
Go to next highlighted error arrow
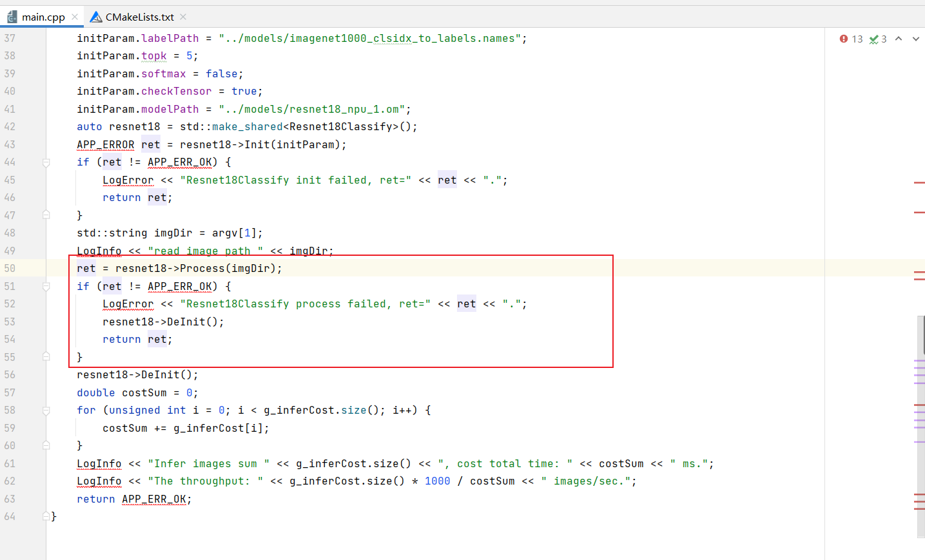[x=916, y=39]
